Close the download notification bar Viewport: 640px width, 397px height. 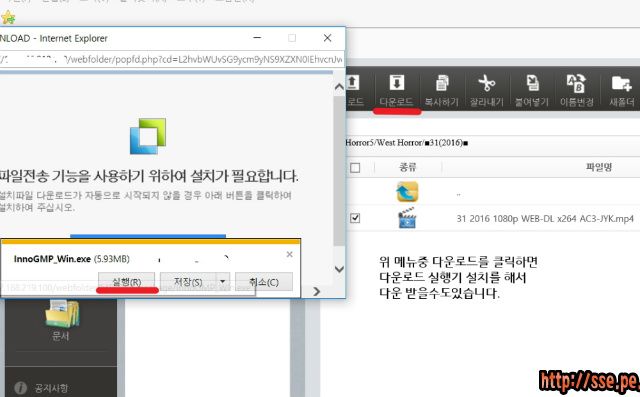[x=289, y=254]
